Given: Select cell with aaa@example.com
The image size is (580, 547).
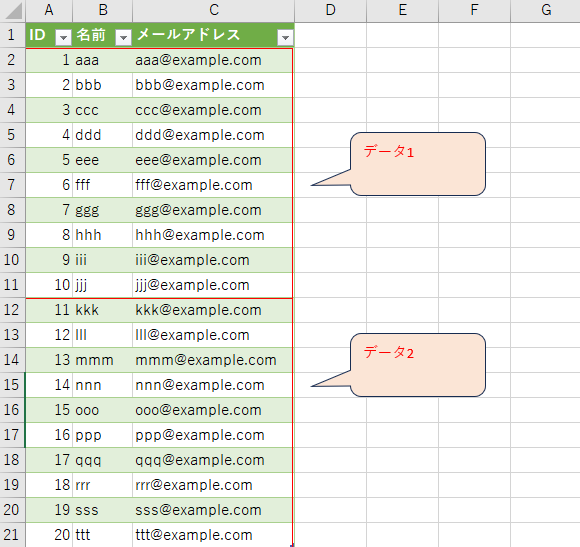Looking at the screenshot, I should tap(213, 60).
